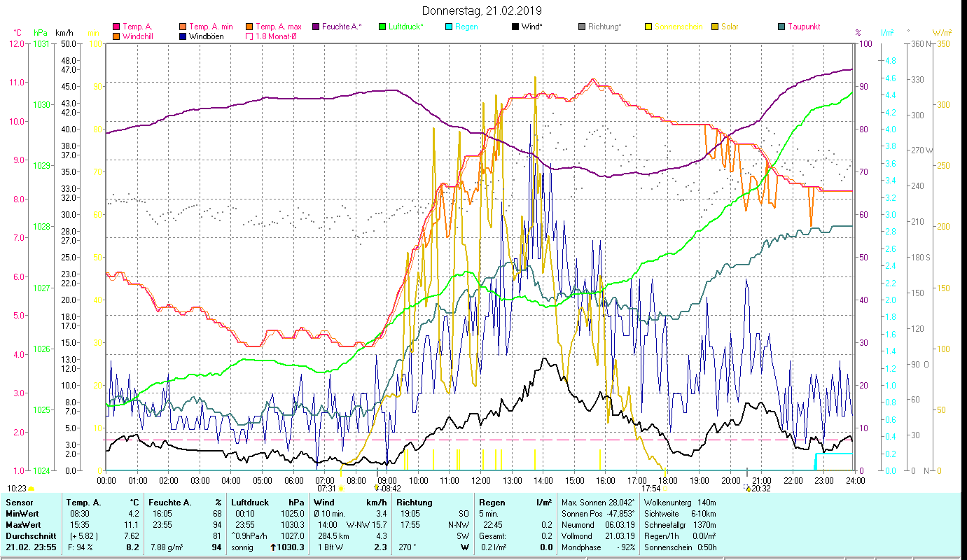Viewport: 967px width, 560px height.
Task: Select the Taupunkt legend label
Action: coord(803,27)
